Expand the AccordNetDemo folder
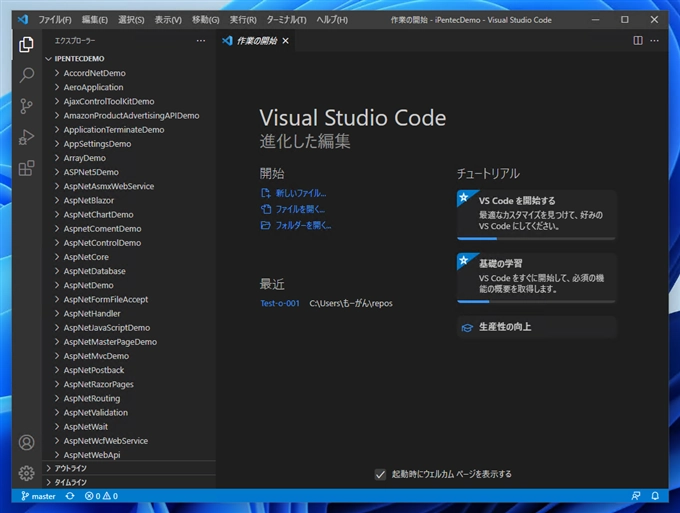 click(x=130, y=73)
